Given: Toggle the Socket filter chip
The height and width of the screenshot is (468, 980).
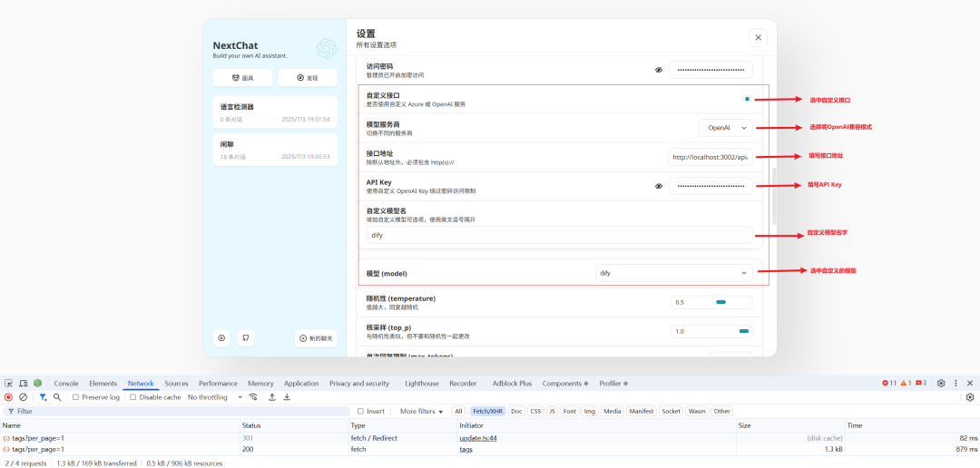Looking at the screenshot, I should coord(671,411).
